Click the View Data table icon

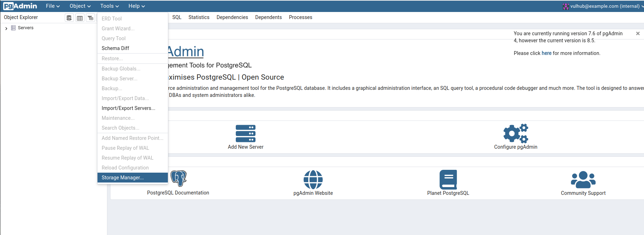tap(80, 18)
